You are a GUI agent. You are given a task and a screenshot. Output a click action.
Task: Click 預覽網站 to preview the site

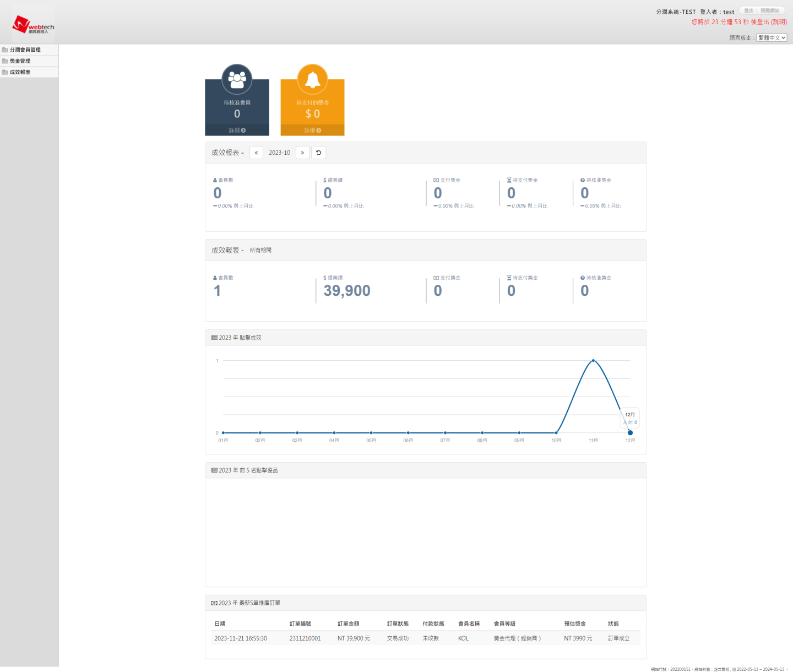[x=770, y=11]
